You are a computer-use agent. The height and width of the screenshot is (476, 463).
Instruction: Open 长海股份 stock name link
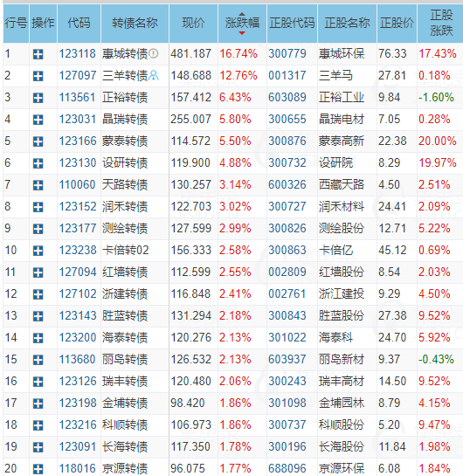(x=342, y=447)
